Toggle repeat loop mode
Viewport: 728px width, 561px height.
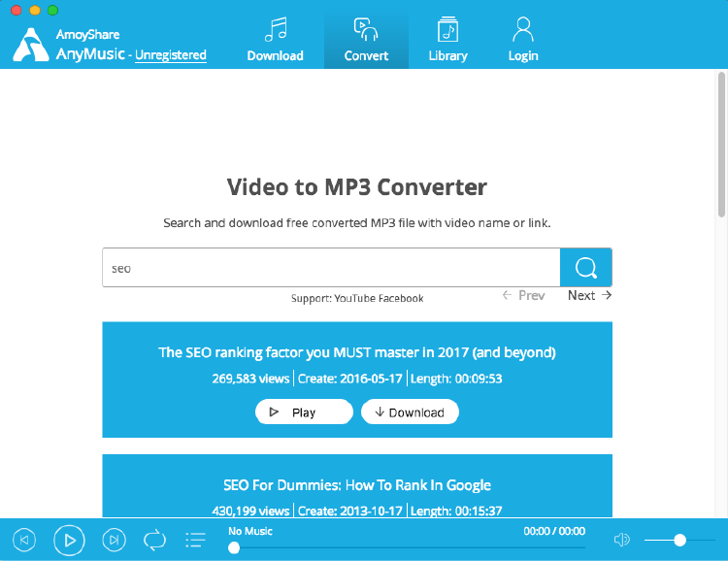[x=154, y=540]
